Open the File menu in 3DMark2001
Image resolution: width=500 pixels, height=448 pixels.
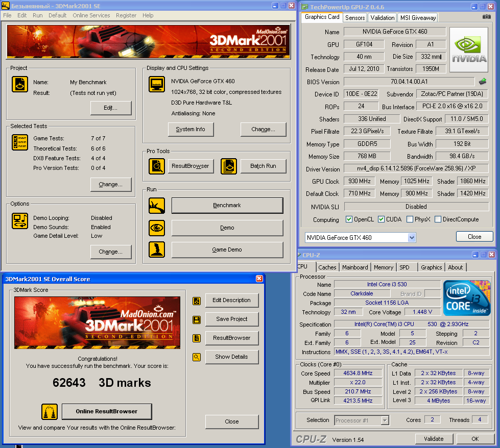click(x=7, y=15)
